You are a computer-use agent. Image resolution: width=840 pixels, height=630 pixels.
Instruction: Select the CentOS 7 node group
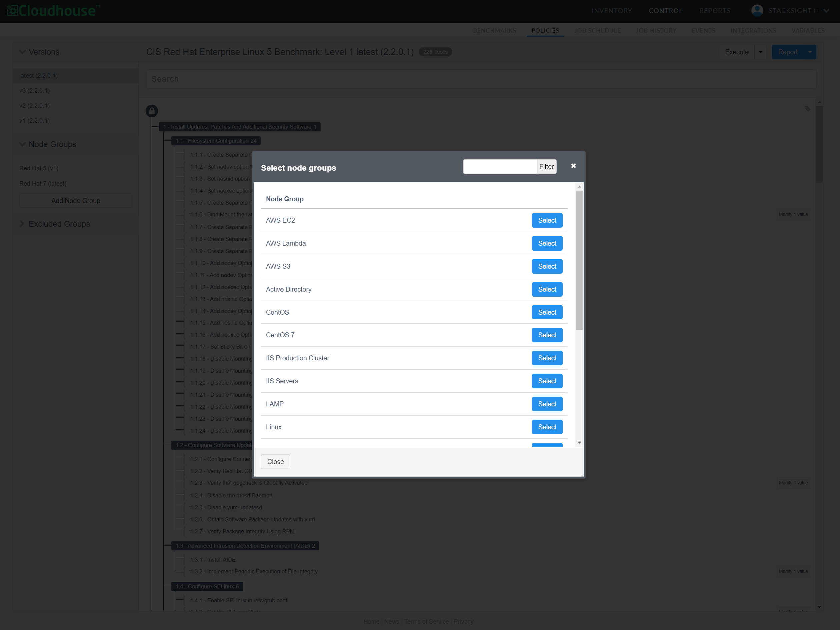point(547,335)
